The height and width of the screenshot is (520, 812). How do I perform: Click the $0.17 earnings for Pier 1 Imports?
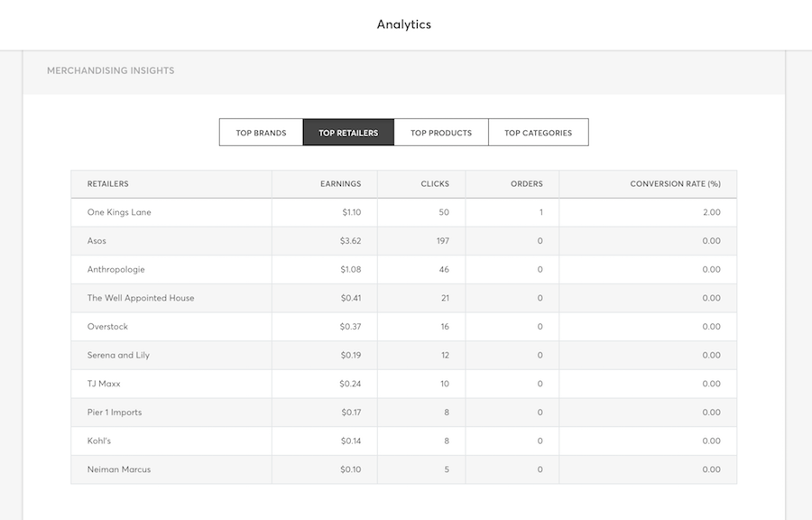click(x=351, y=413)
